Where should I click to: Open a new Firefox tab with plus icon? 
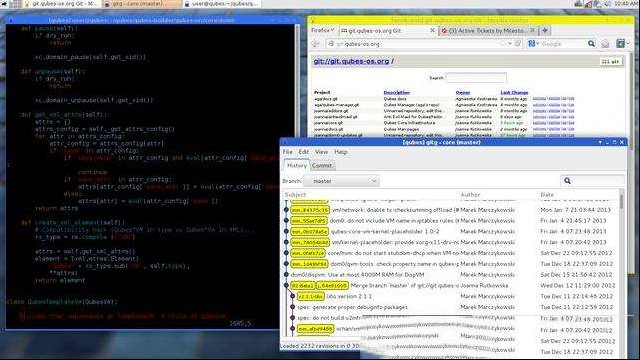click(x=545, y=31)
